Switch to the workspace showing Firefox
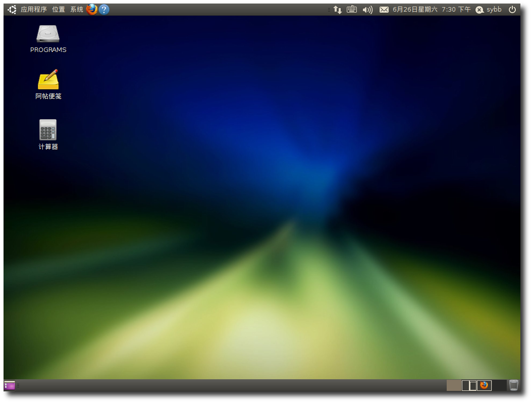This screenshot has height=403, width=532. click(x=484, y=385)
